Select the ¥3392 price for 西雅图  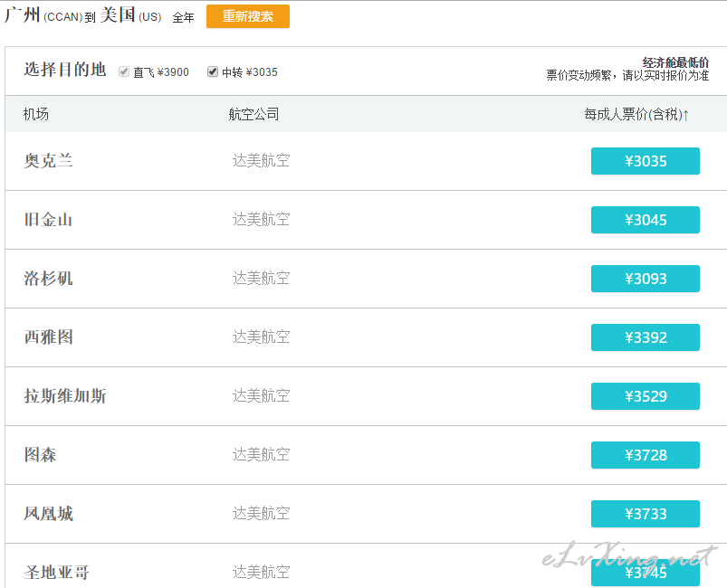tap(645, 337)
